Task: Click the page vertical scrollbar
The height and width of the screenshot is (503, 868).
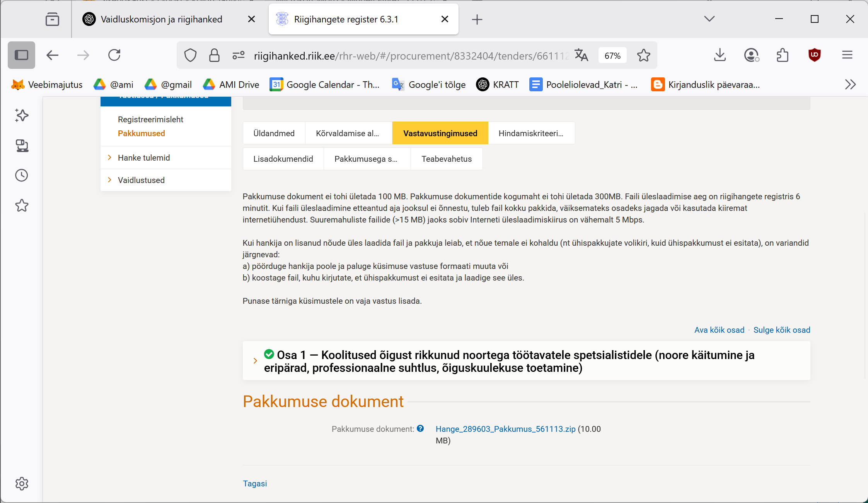Action: pyautogui.click(x=865, y=296)
